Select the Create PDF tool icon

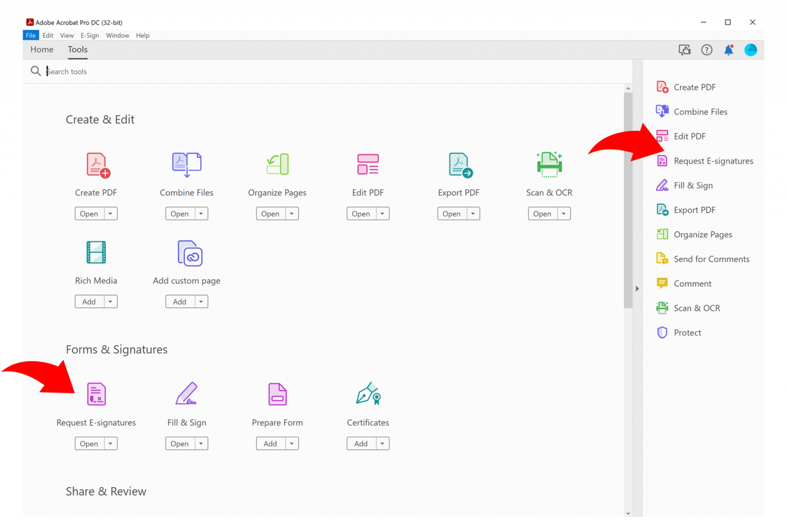[x=96, y=164]
